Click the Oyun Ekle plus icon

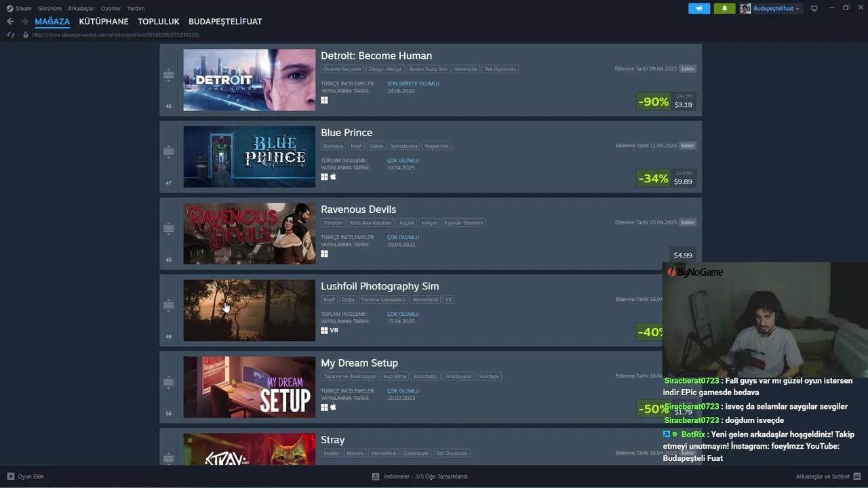pos(10,476)
